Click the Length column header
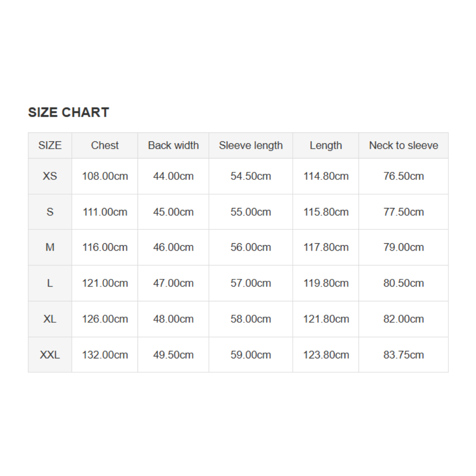Image resolution: width=476 pixels, height=476 pixels. pos(326,146)
